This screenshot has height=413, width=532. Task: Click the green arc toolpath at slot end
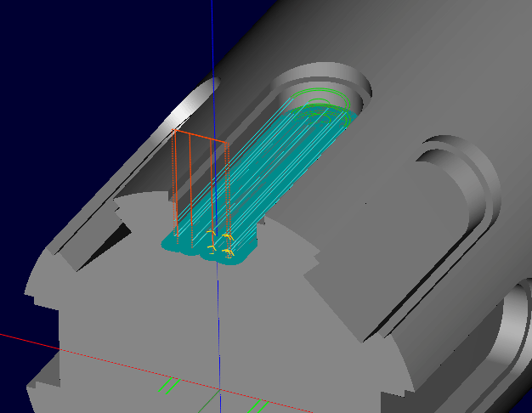321,107
